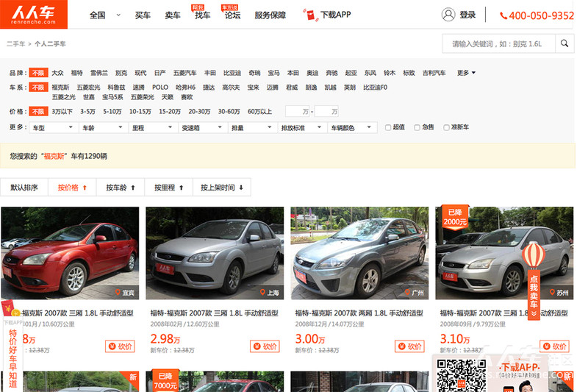Viewport: 588px width, 392px height.
Task: Click the 3.10万 price text
Action: [x=454, y=339]
